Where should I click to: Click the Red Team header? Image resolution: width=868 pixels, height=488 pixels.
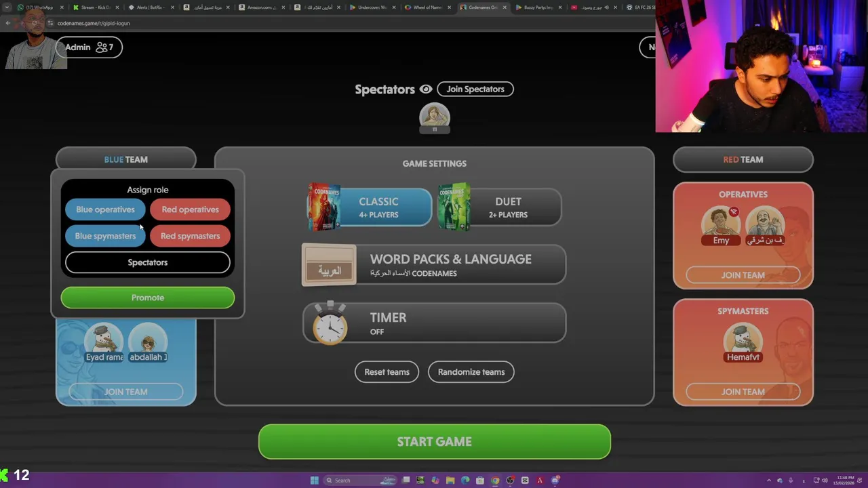[x=743, y=159]
